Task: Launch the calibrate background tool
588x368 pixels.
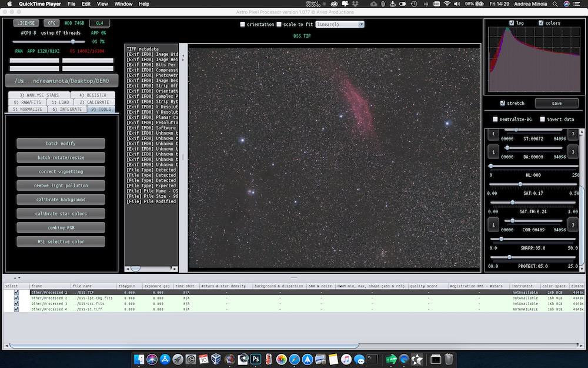Action: click(x=62, y=200)
